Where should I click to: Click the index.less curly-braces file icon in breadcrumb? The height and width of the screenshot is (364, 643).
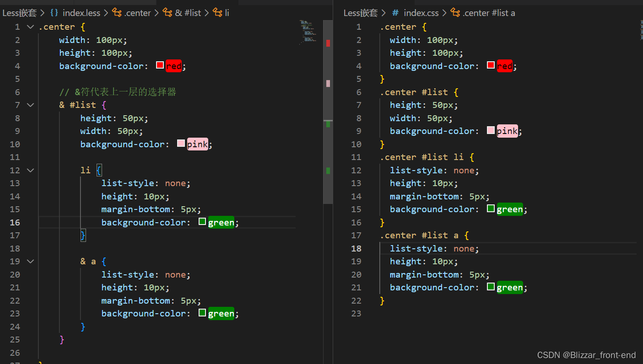click(54, 13)
